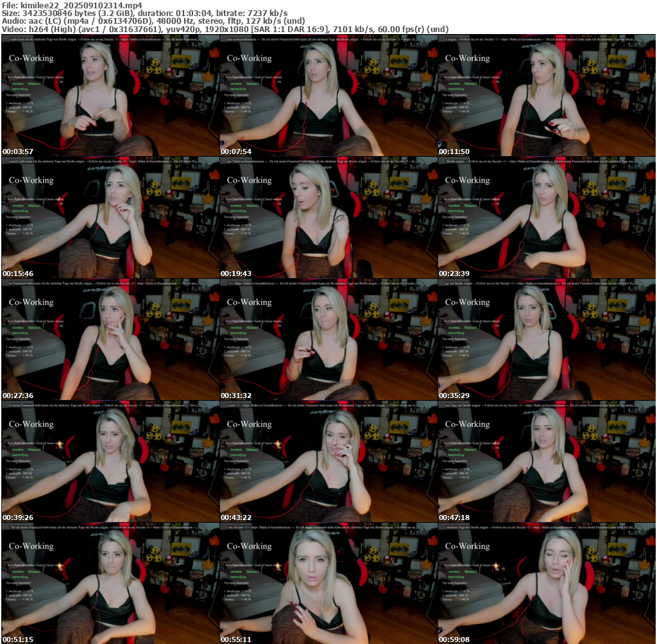This screenshot has height=644, width=657.
Task: Click the Size and duration info line
Action: 144,13
